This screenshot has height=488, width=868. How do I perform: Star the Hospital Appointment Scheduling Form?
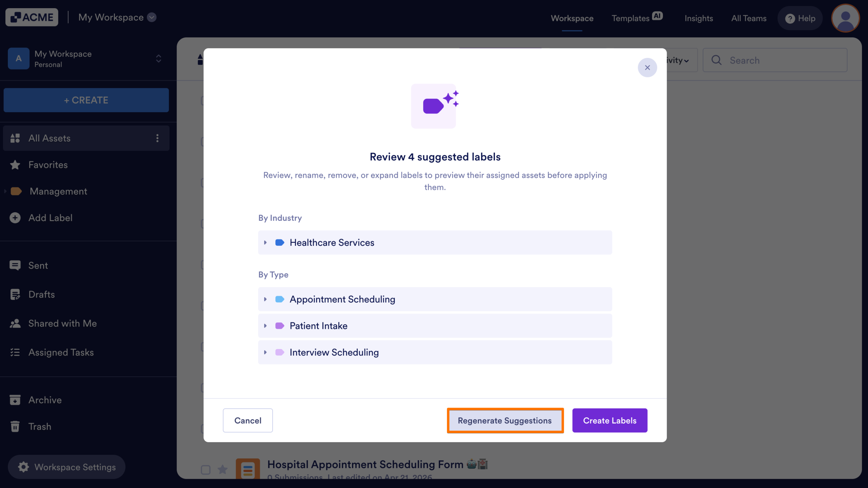click(222, 470)
